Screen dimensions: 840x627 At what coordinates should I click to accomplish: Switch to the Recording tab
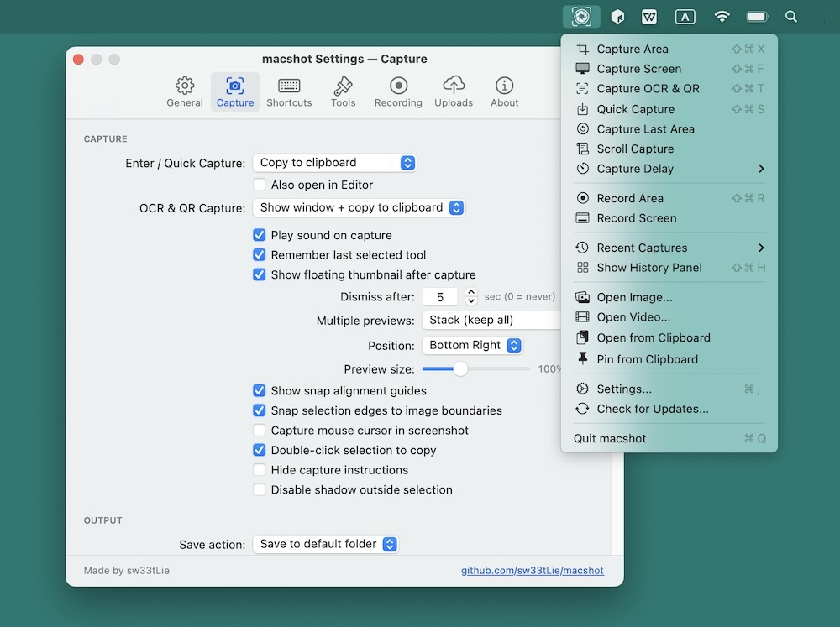[398, 92]
